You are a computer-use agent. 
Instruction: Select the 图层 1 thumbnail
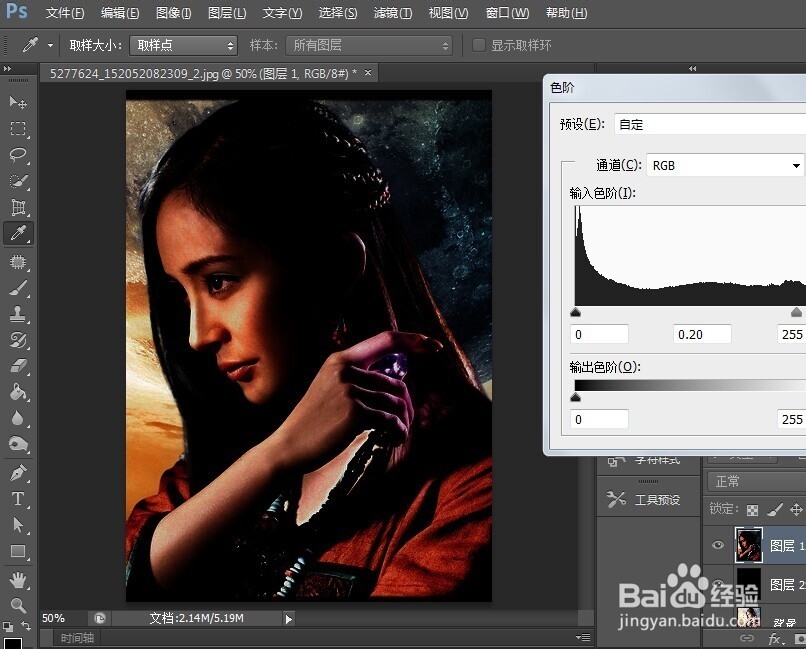pyautogui.click(x=748, y=545)
